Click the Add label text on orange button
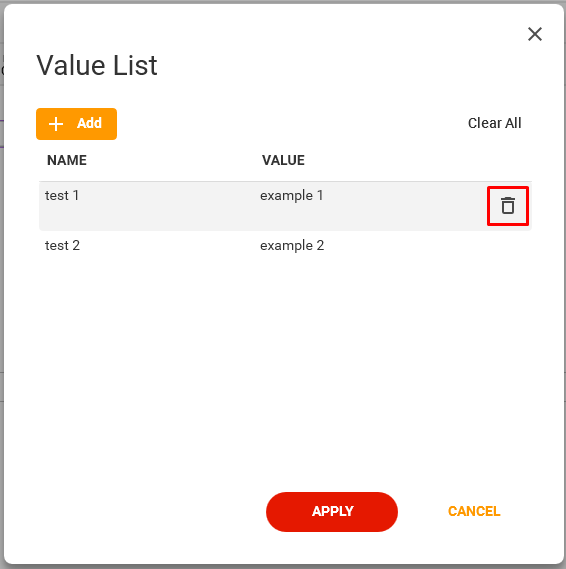The height and width of the screenshot is (569, 566). click(89, 123)
